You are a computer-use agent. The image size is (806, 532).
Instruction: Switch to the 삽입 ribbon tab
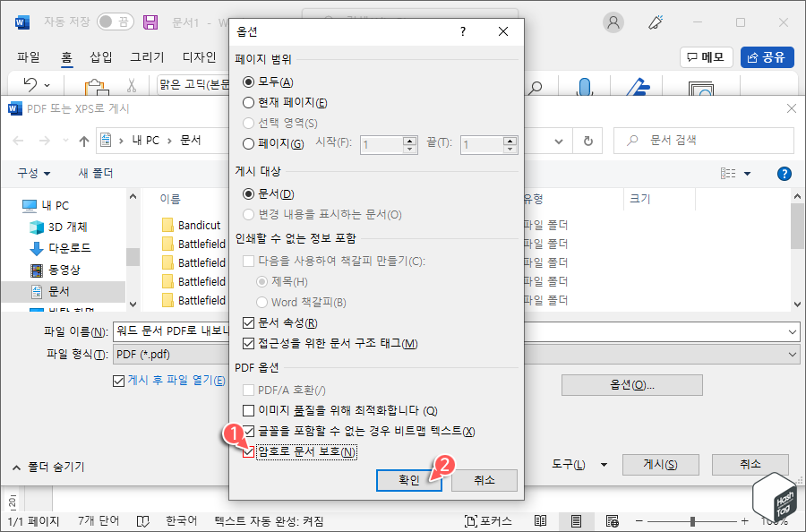pyautogui.click(x=103, y=56)
